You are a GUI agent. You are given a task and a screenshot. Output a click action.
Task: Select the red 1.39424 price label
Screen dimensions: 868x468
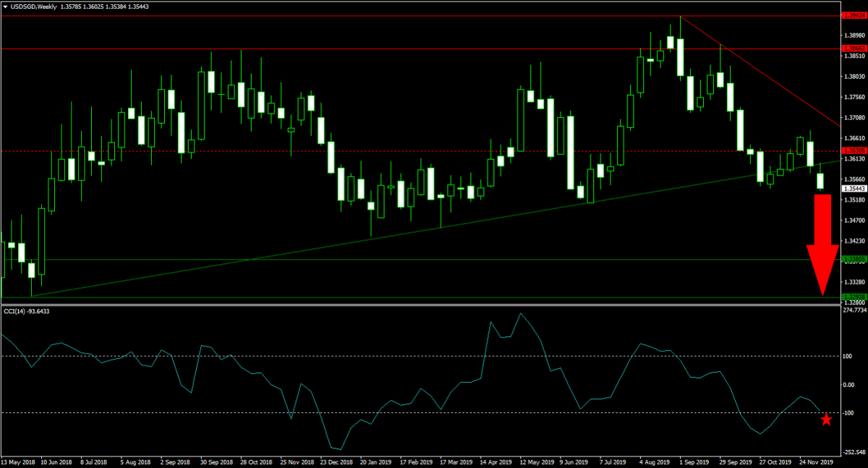pyautogui.click(x=854, y=14)
